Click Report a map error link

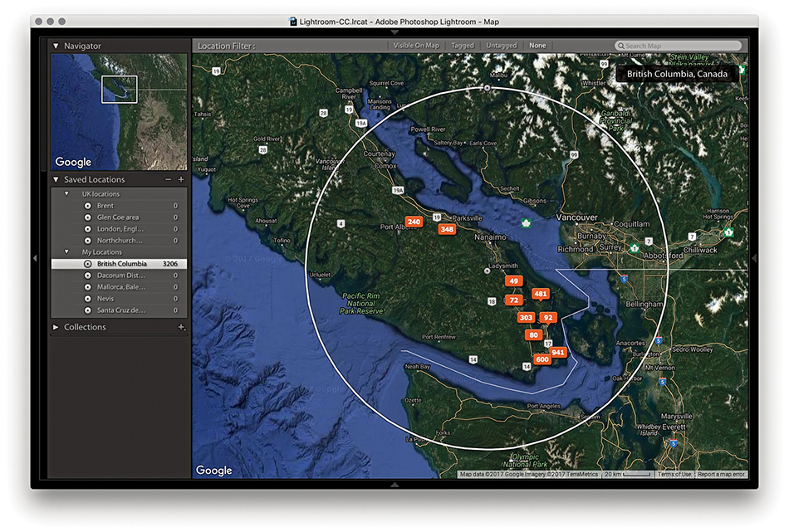(721, 474)
